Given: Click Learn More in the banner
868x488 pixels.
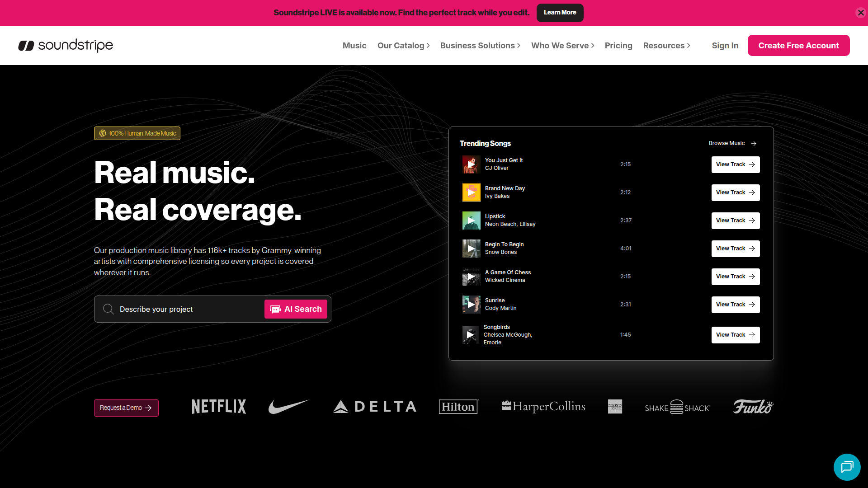Looking at the screenshot, I should (560, 13).
